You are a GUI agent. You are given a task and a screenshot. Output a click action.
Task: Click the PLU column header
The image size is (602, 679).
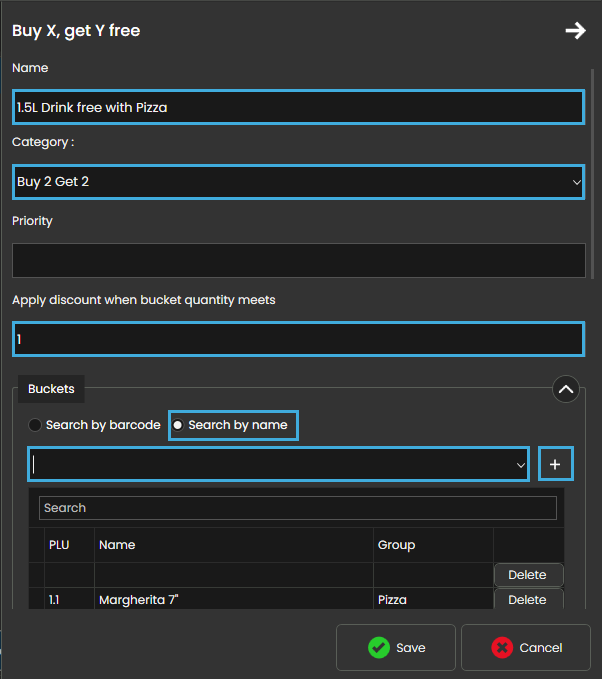point(59,545)
